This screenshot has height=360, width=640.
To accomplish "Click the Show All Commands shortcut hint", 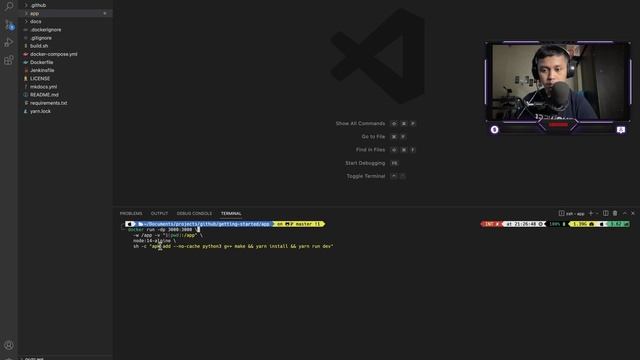I will [375, 123].
